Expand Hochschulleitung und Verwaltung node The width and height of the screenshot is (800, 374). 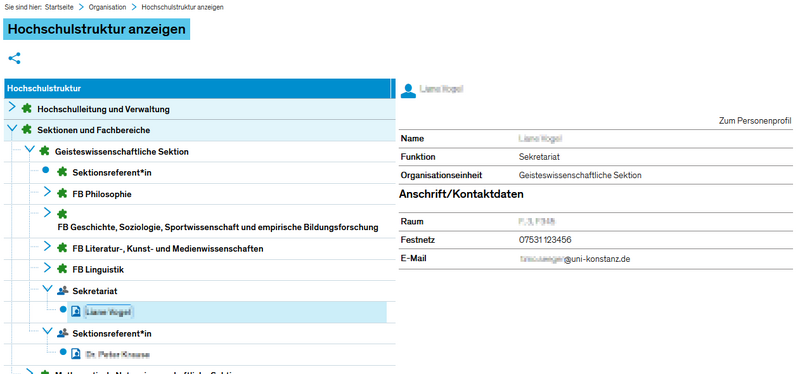(12, 107)
